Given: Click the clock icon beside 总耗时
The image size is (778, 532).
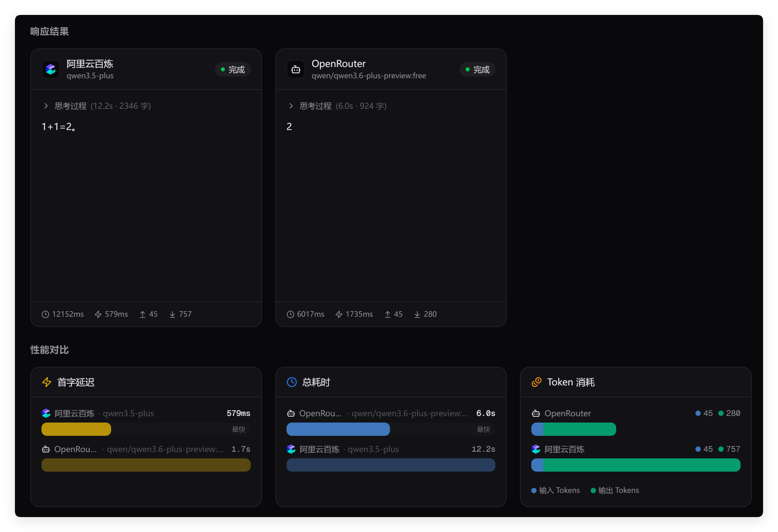Looking at the screenshot, I should pyautogui.click(x=292, y=382).
